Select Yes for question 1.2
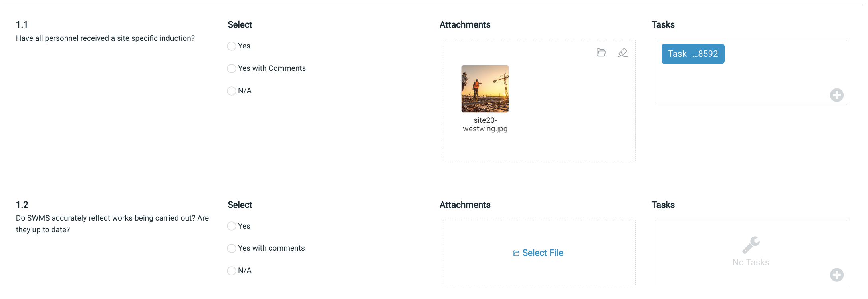Viewport: 868px width, 299px height. click(x=231, y=226)
